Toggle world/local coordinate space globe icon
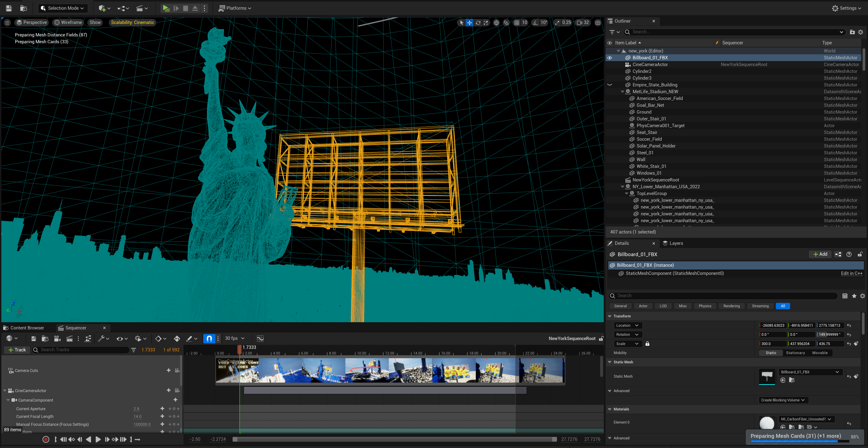Screen dimensions: 868x448 496,23
